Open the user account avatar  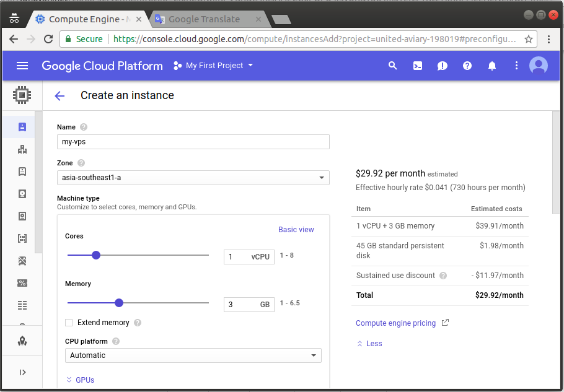coord(539,66)
